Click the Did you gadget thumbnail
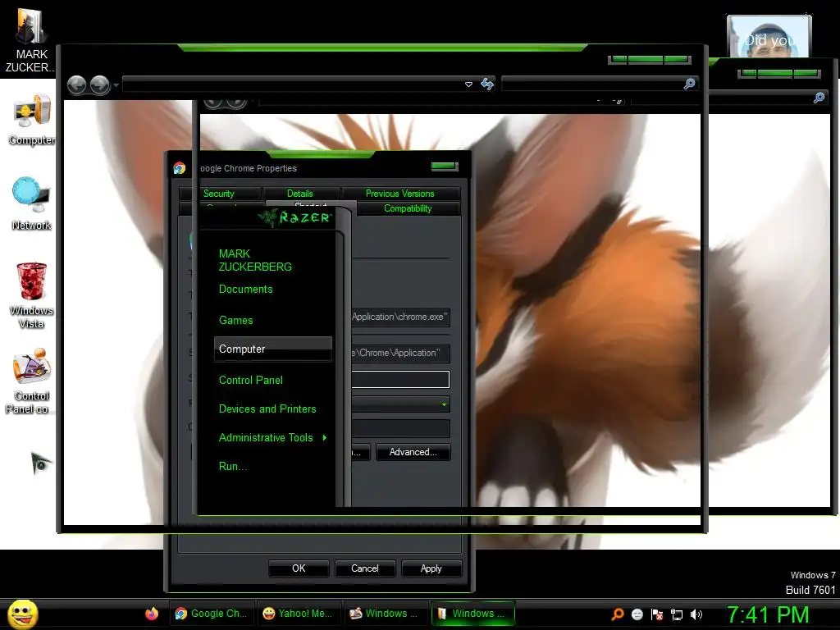 click(769, 36)
